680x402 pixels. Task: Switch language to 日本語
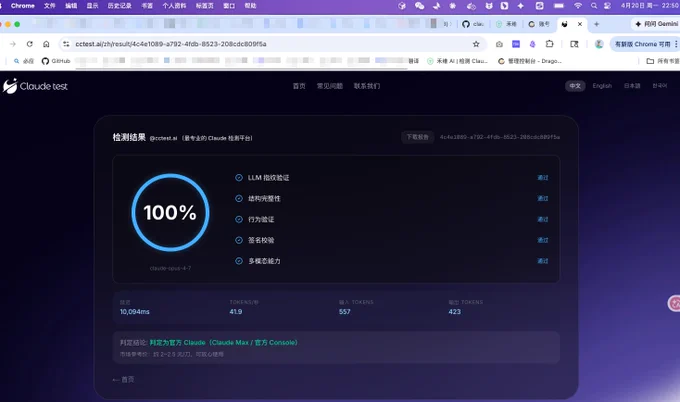click(x=632, y=86)
